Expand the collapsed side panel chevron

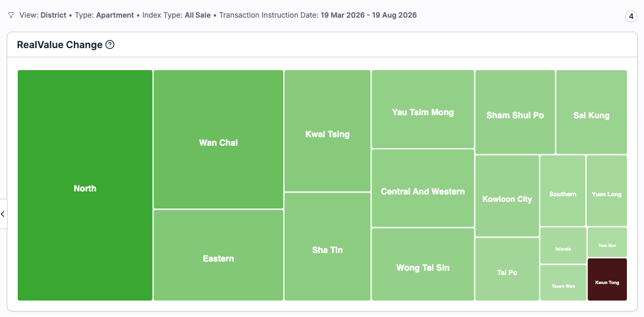[3, 213]
